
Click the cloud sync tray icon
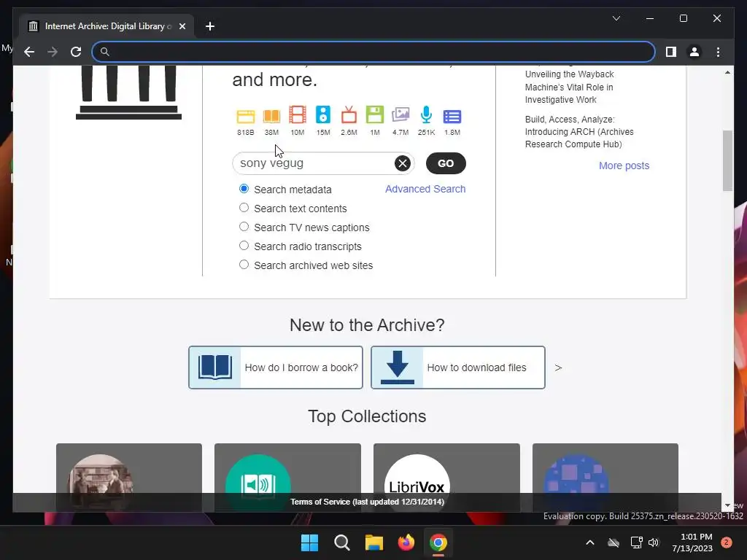coord(614,542)
